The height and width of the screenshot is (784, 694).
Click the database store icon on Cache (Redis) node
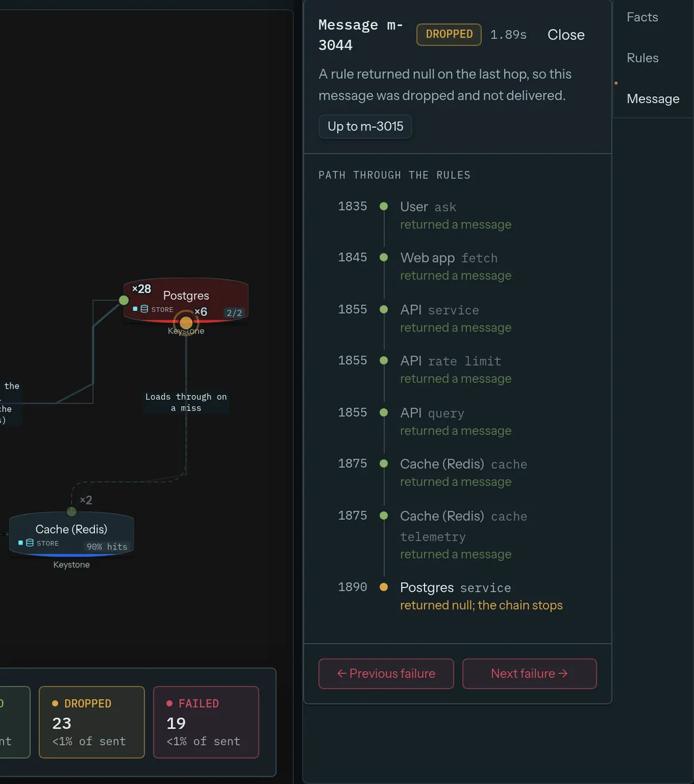tap(30, 542)
